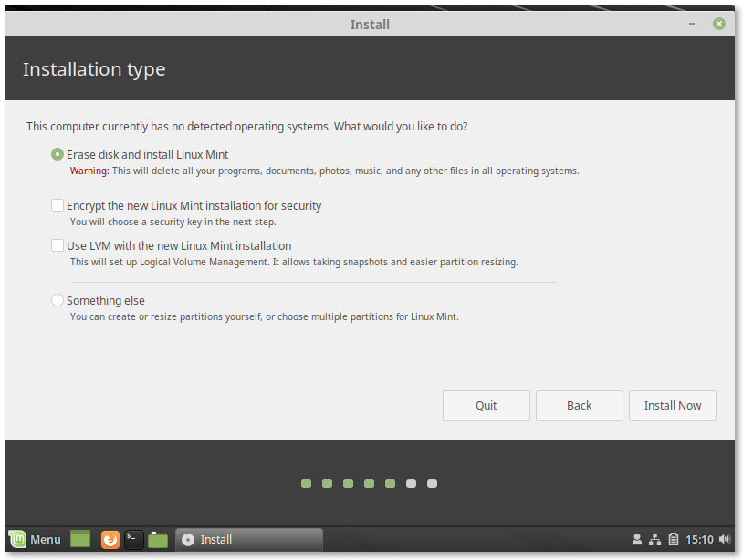Open the user applet in the system tray
The height and width of the screenshot is (560, 743).
(637, 539)
